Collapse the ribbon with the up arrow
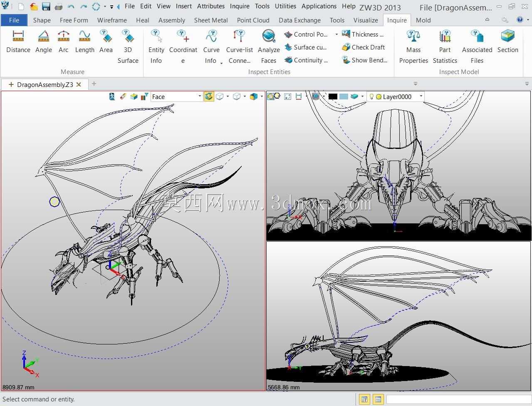532x406 pixels. tap(487, 20)
